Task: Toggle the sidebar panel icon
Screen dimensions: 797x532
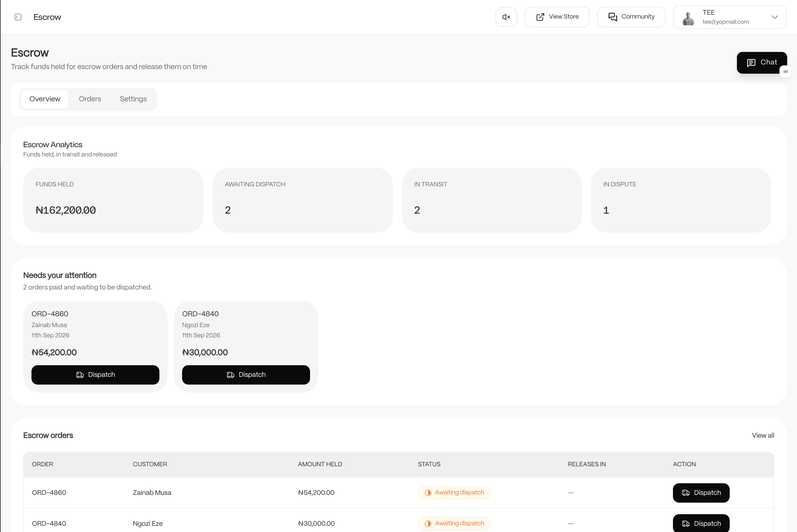Action: pos(18,17)
